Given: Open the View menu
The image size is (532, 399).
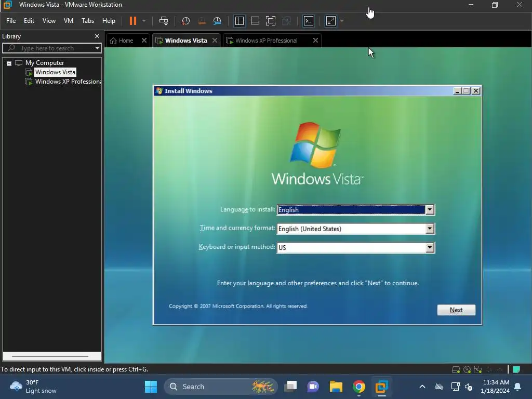Looking at the screenshot, I should pyautogui.click(x=49, y=21).
